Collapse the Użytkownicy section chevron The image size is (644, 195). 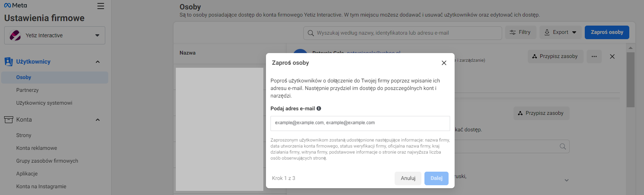[98, 62]
